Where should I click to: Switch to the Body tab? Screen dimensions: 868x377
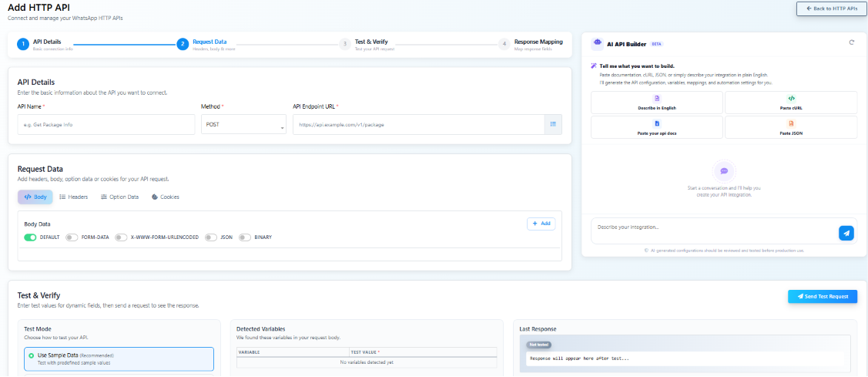[x=35, y=197]
